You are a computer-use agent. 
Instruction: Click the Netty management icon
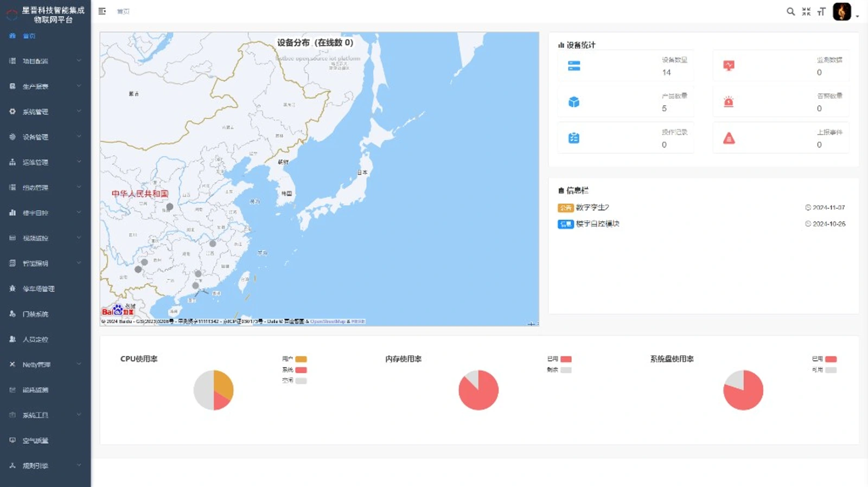(x=12, y=364)
